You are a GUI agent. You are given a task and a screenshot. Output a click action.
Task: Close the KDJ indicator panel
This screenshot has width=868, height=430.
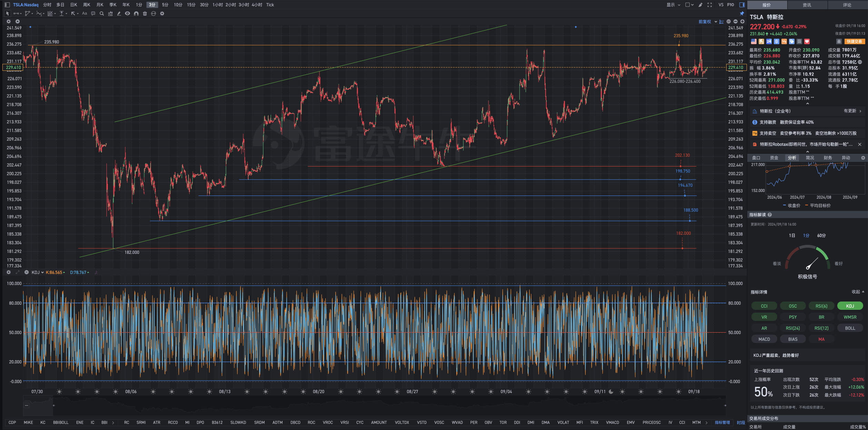coord(27,272)
